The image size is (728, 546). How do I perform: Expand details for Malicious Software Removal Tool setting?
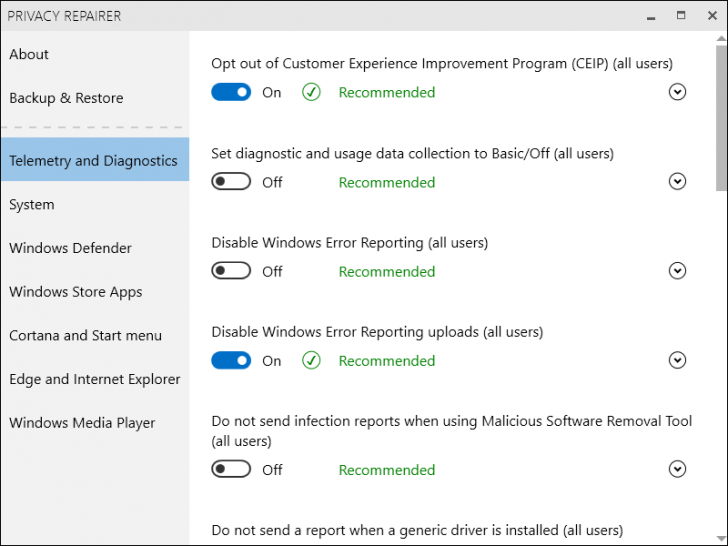tap(677, 469)
